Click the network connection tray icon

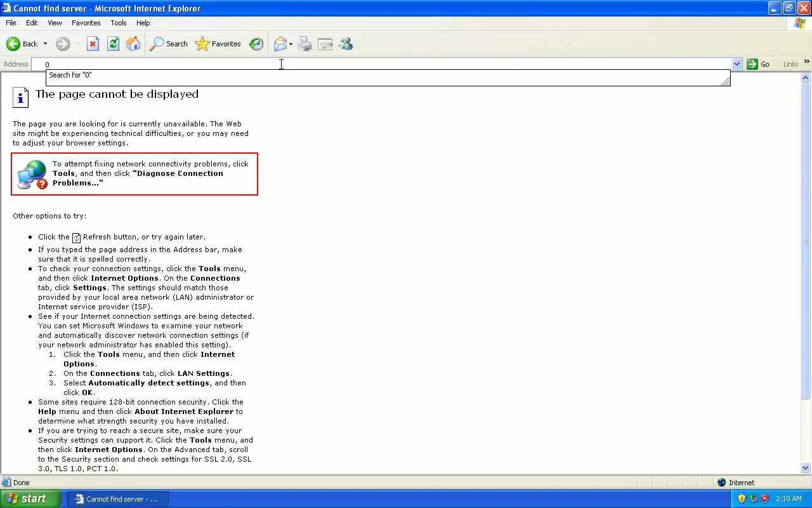point(753,498)
